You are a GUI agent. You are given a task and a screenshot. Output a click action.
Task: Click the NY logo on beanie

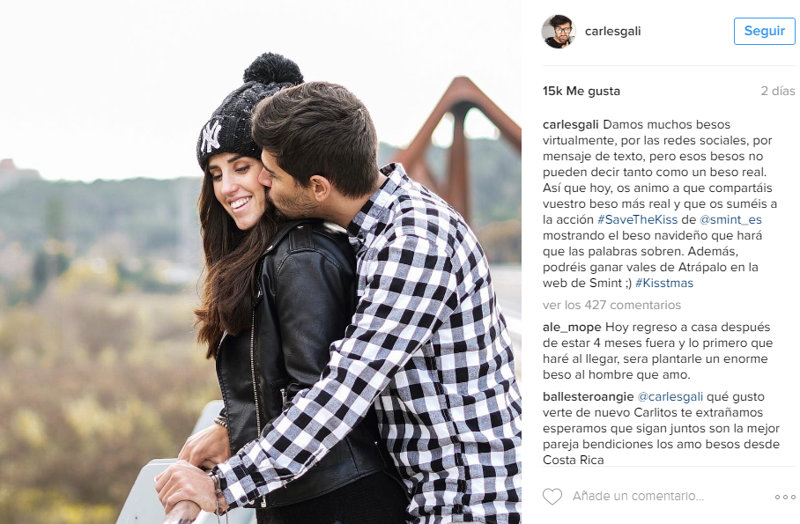click(211, 136)
